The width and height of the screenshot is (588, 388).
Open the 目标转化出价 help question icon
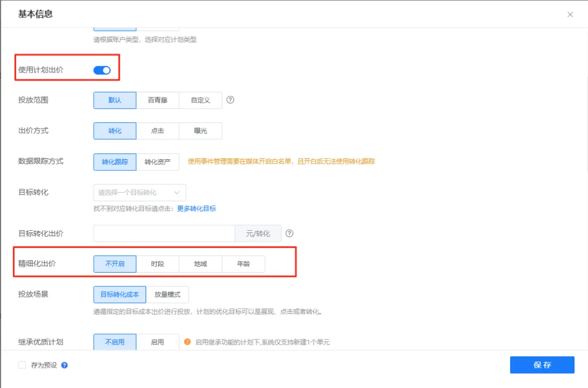click(x=289, y=233)
